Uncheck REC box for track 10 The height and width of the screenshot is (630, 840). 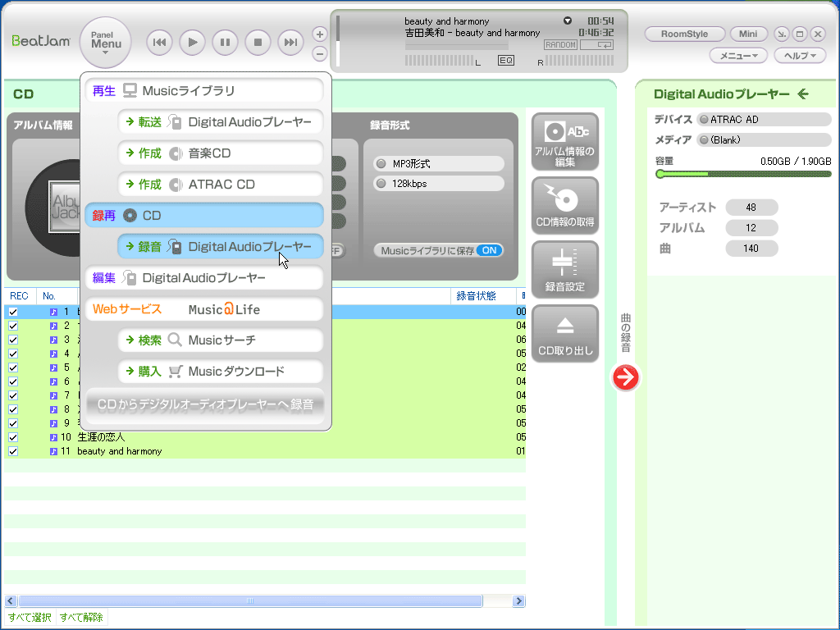pyautogui.click(x=13, y=437)
